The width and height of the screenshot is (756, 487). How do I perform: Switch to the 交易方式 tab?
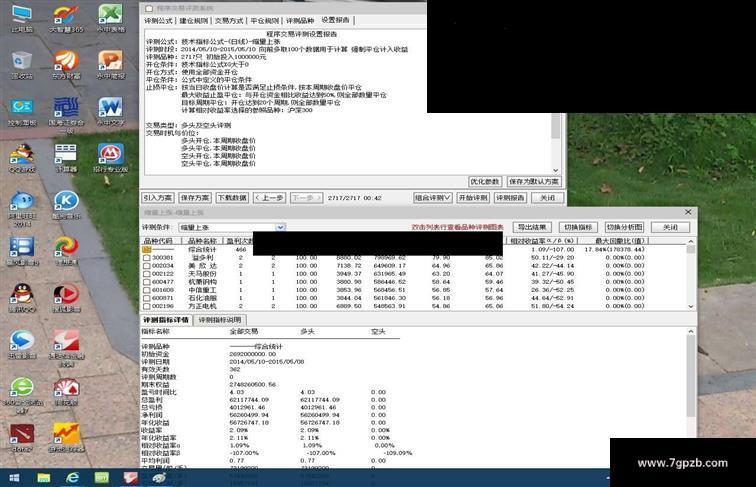coord(229,21)
